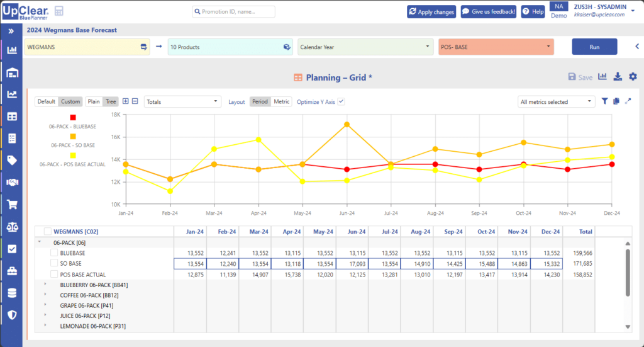Open the planning grid icon in the sidebar

12,117
